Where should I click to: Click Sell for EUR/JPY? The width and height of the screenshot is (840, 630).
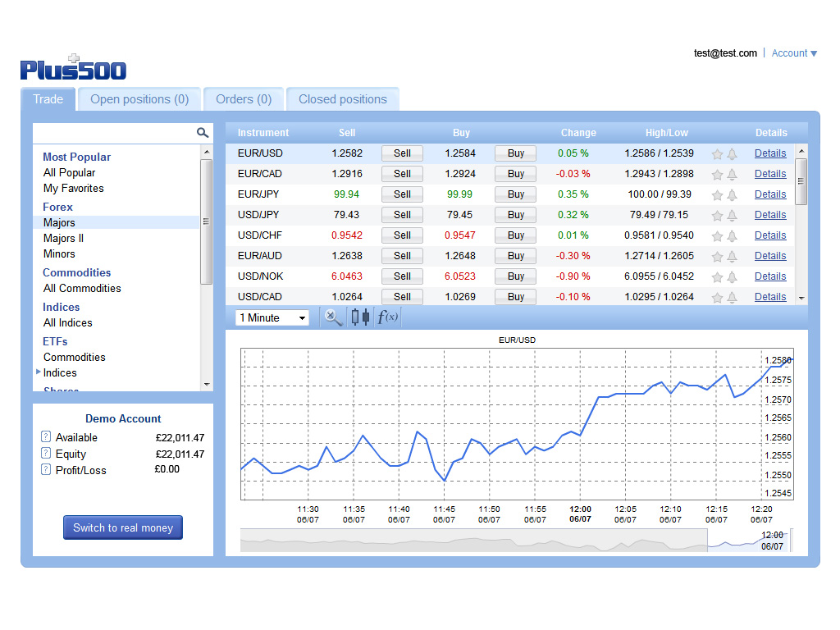pyautogui.click(x=402, y=194)
